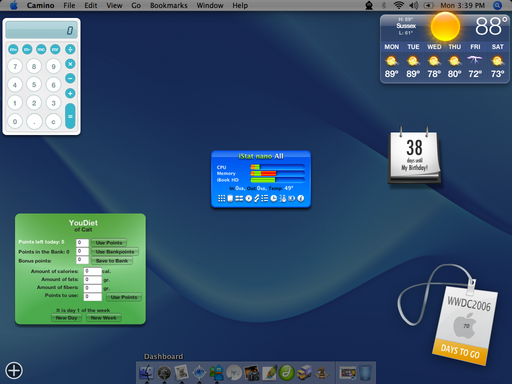Viewport: 512px width, 384px height.
Task: Click the divide key on the calculator
Action: coord(70,49)
